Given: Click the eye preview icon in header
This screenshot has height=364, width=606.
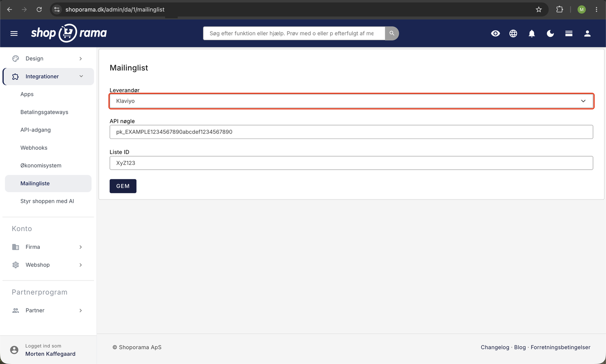Looking at the screenshot, I should tap(496, 33).
